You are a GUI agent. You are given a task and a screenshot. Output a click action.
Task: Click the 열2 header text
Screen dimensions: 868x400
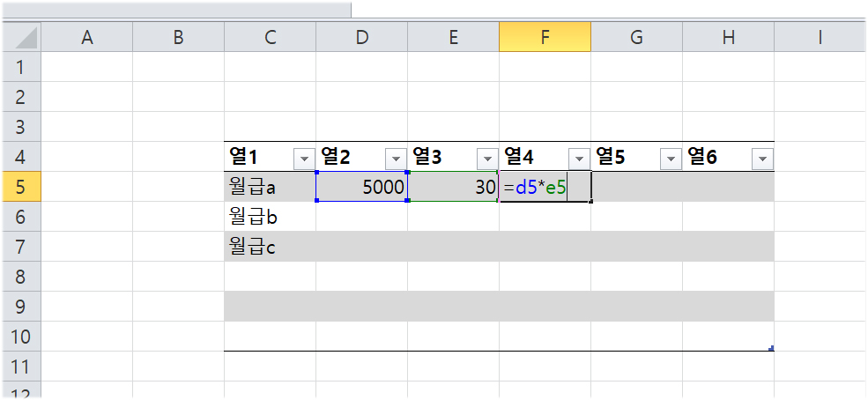tap(336, 158)
